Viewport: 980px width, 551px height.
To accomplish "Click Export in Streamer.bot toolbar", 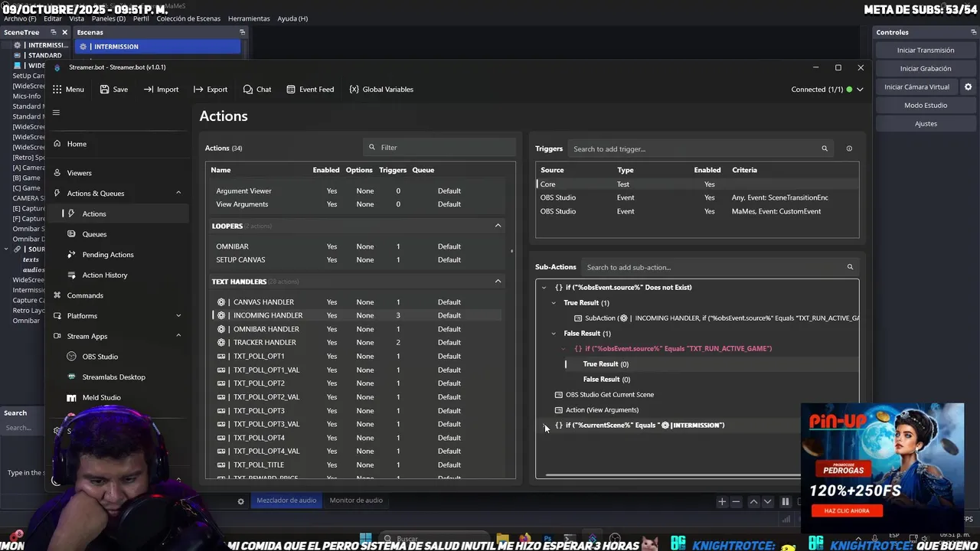I will (x=211, y=90).
